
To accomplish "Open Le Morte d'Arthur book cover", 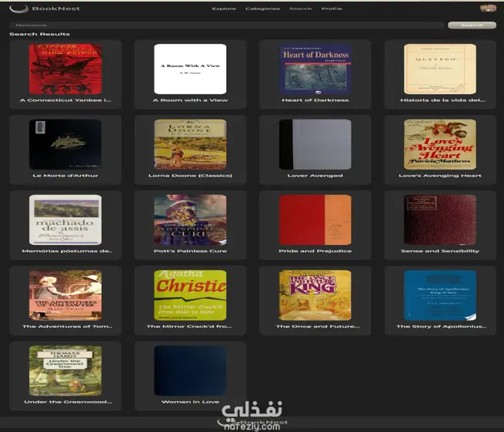I will (65, 145).
